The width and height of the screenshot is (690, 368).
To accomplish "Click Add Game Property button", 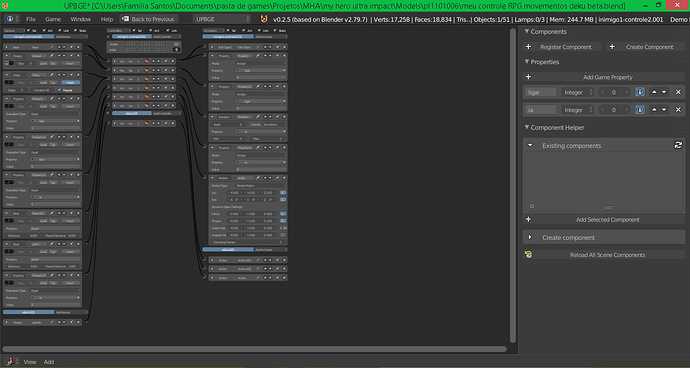I will (604, 77).
